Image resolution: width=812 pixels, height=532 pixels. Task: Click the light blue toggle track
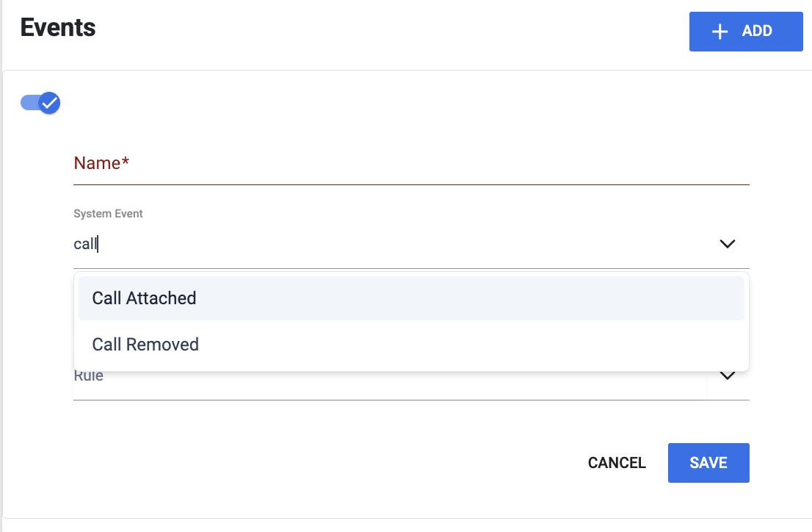[29, 103]
